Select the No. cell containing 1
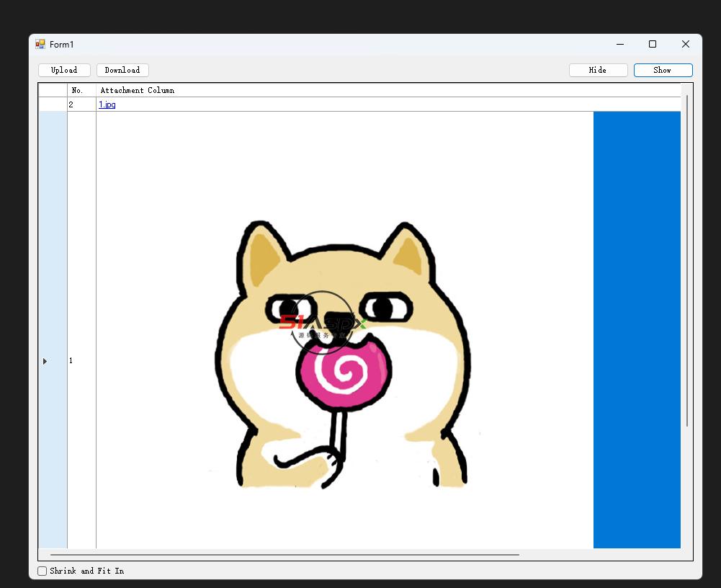 (x=81, y=360)
